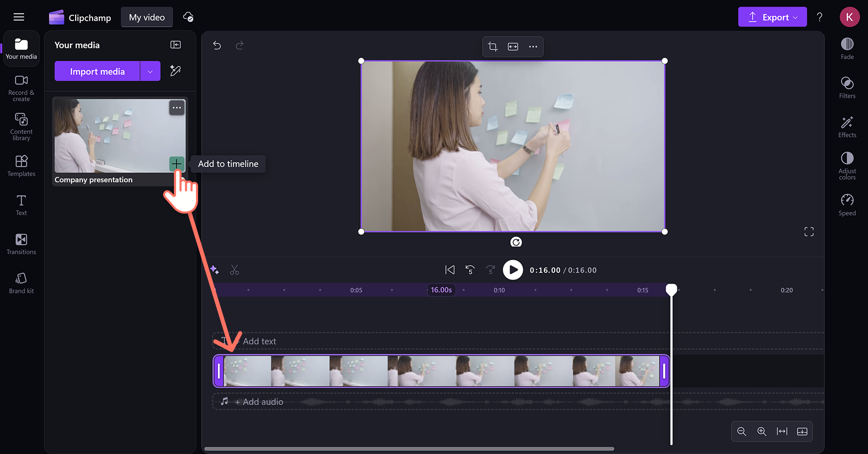The height and width of the screenshot is (454, 868).
Task: Open the Filters panel
Action: (x=847, y=88)
